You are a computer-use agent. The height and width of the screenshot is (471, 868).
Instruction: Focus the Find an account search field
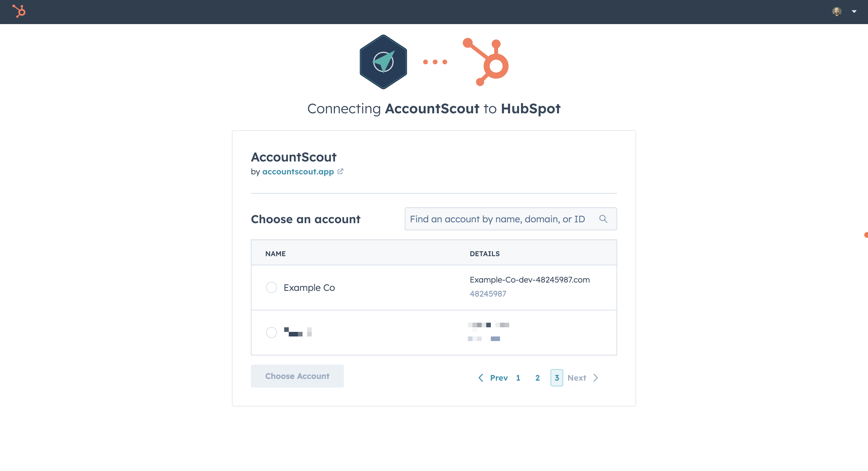click(x=510, y=219)
